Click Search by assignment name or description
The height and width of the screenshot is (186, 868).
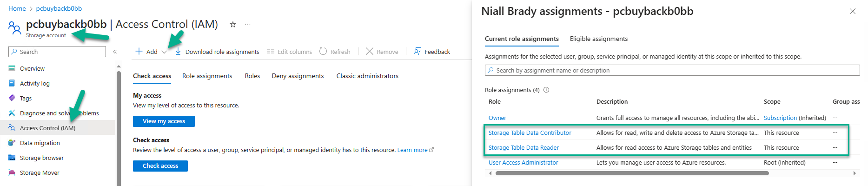coord(672,70)
